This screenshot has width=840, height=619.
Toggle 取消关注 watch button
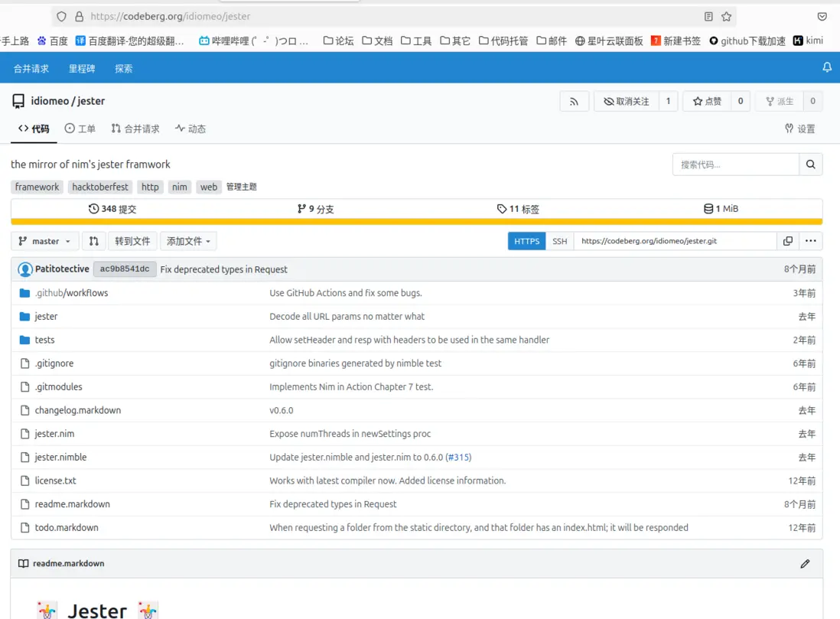click(627, 101)
